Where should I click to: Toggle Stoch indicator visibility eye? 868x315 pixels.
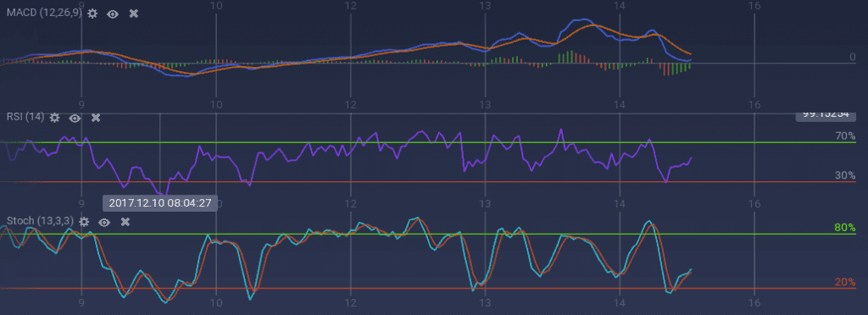click(x=104, y=222)
